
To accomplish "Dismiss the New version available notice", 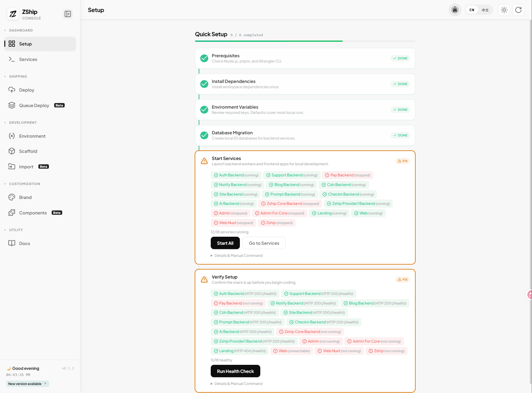I will coord(45,384).
